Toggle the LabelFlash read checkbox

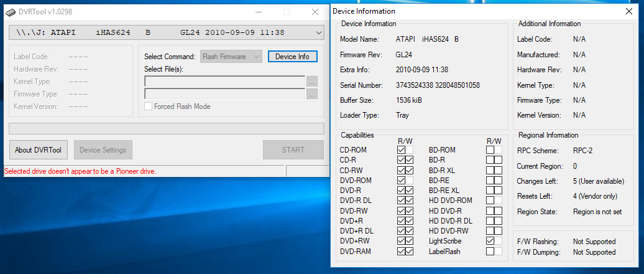(x=490, y=251)
